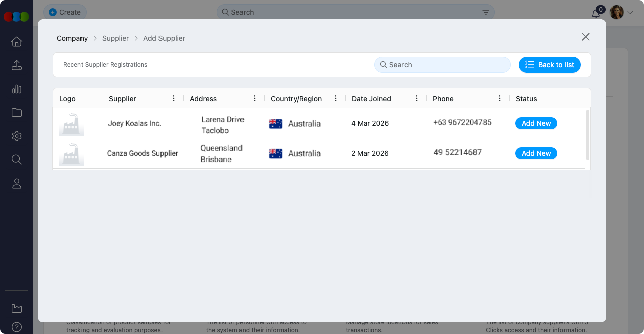The width and height of the screenshot is (644, 334).
Task: Open the bar chart analytics icon
Action: point(17,89)
